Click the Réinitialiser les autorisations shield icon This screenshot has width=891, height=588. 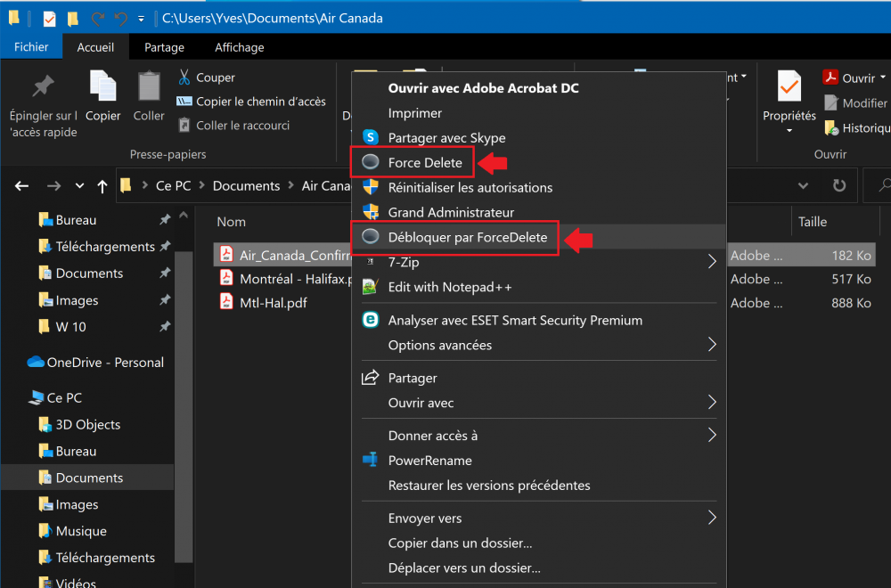click(x=371, y=188)
